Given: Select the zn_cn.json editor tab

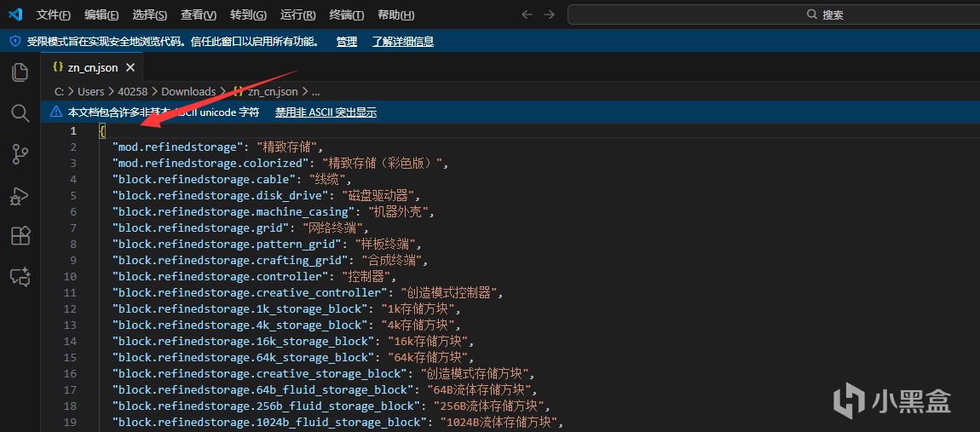Looking at the screenshot, I should (93, 67).
